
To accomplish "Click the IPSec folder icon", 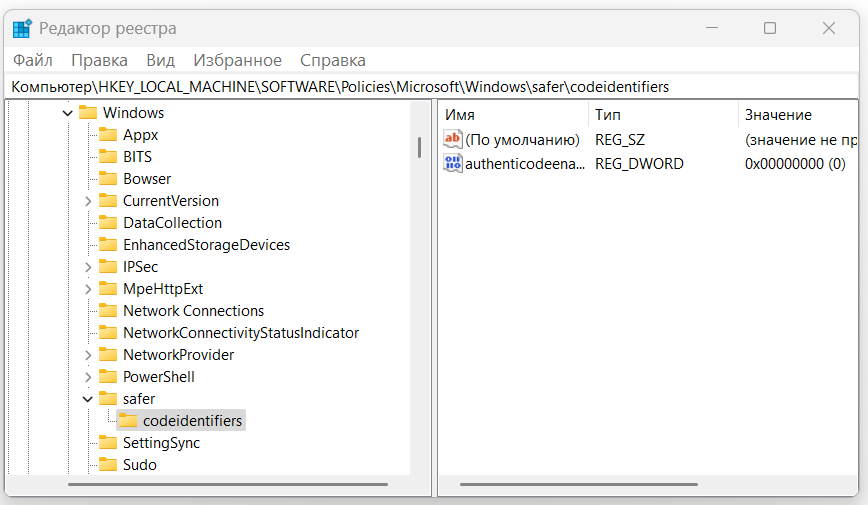I will pyautogui.click(x=108, y=266).
